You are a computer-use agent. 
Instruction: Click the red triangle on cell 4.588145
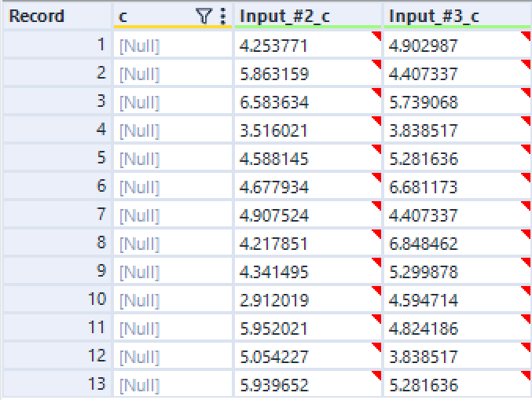tap(376, 149)
